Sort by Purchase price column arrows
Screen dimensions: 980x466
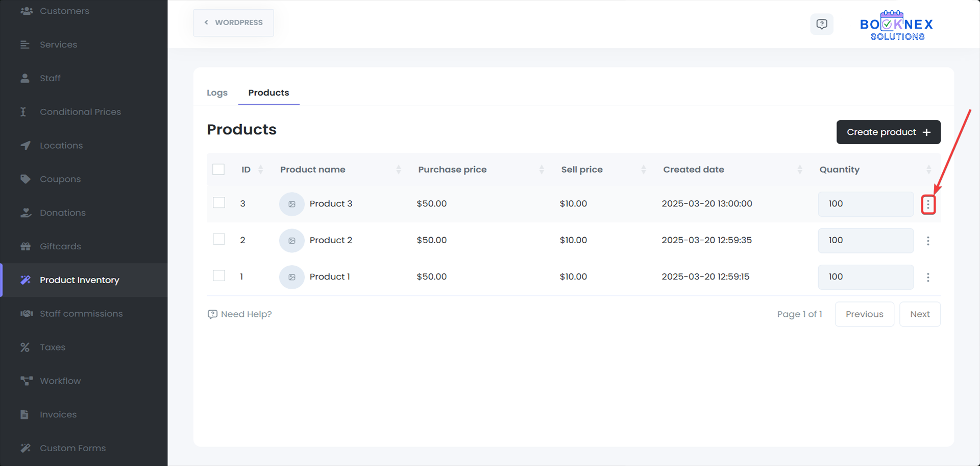542,170
